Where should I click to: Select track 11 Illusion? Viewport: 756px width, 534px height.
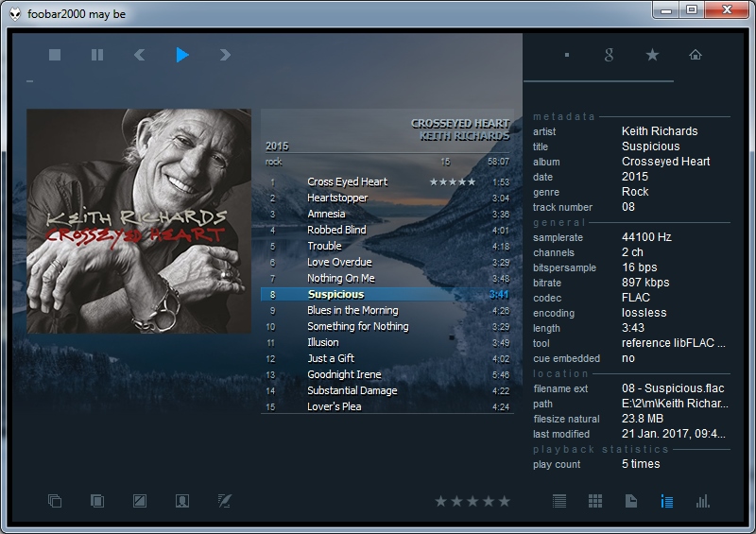coord(387,342)
